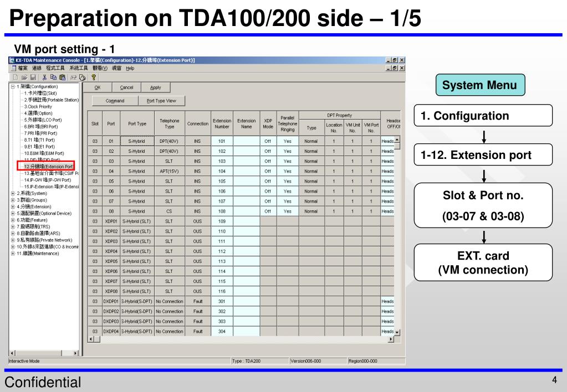Open the 視窗 menu
The width and height of the screenshot is (567, 392).
click(x=116, y=68)
